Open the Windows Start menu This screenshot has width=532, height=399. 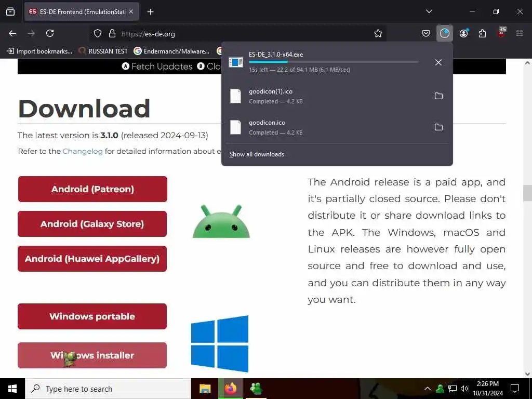[12, 389]
